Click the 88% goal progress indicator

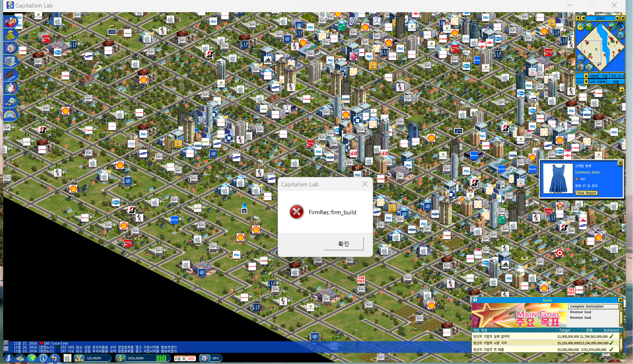tap(211, 358)
